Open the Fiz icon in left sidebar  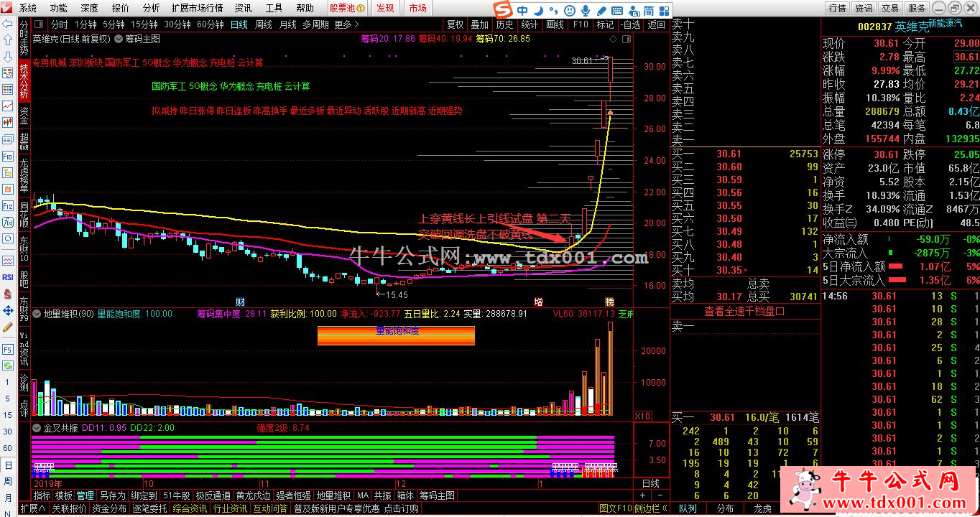tap(7, 205)
